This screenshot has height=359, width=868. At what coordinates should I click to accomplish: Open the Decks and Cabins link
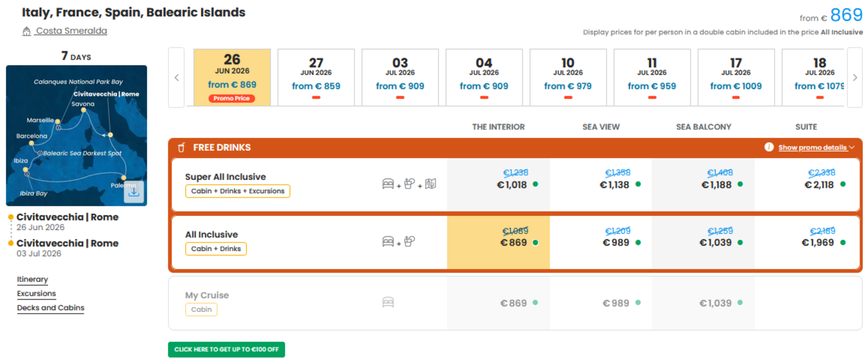pos(51,308)
